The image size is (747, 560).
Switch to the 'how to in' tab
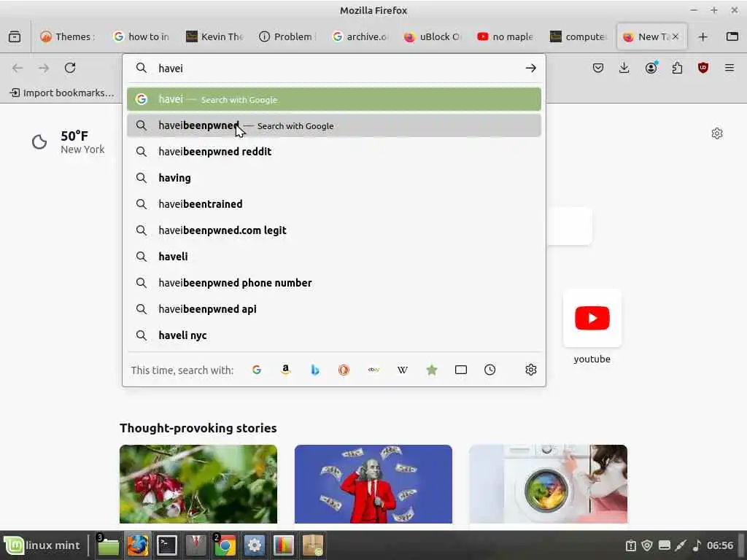pos(142,36)
